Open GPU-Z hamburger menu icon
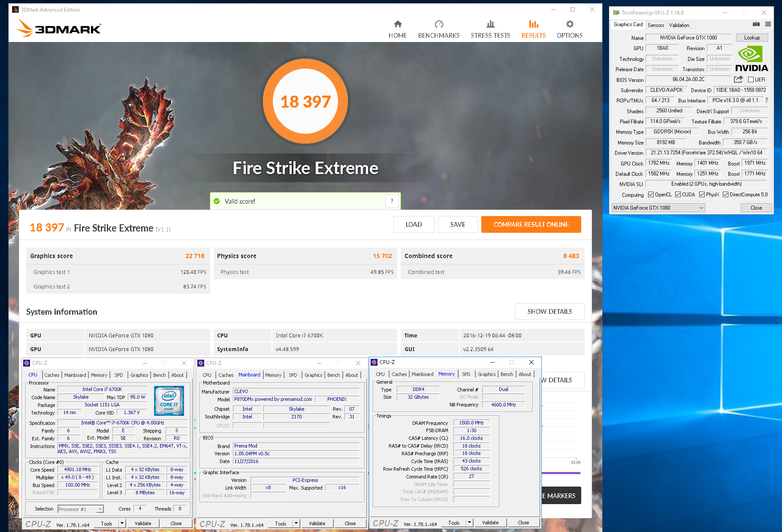 (768, 24)
